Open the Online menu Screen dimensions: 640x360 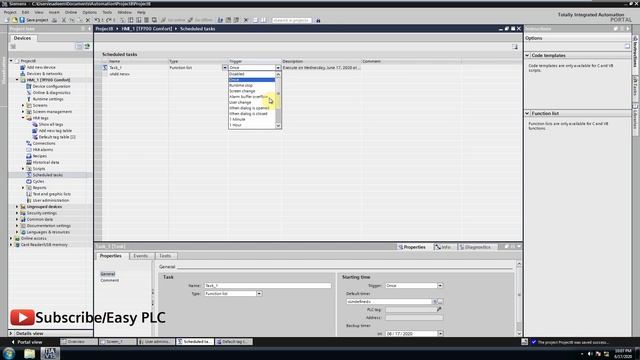(x=71, y=12)
